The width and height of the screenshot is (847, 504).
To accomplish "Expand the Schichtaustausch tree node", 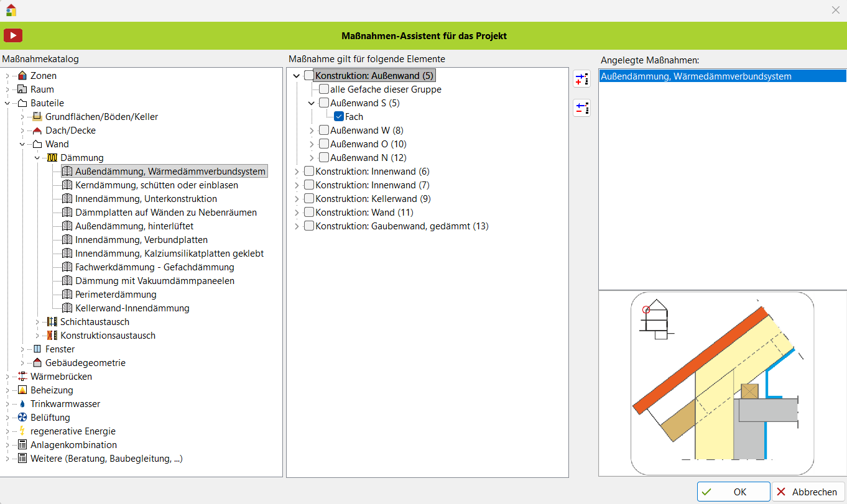I will (38, 322).
